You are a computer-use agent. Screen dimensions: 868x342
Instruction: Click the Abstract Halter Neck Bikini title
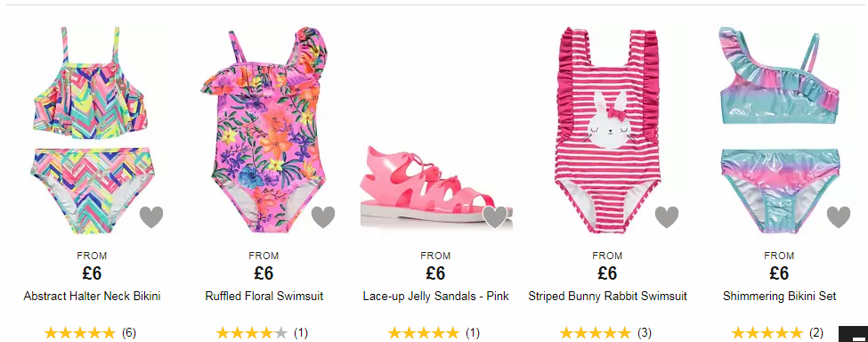tap(92, 297)
